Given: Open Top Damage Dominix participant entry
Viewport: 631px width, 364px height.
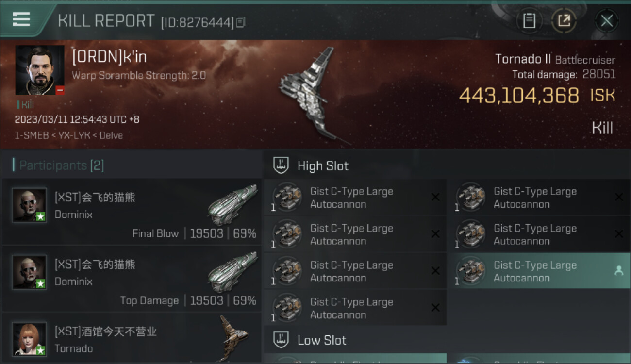Looking at the screenshot, I should pyautogui.click(x=132, y=279).
